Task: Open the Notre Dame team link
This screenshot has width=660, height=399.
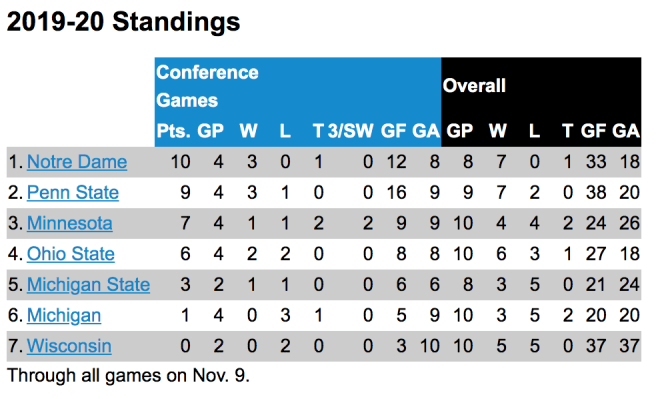Action: (77, 162)
